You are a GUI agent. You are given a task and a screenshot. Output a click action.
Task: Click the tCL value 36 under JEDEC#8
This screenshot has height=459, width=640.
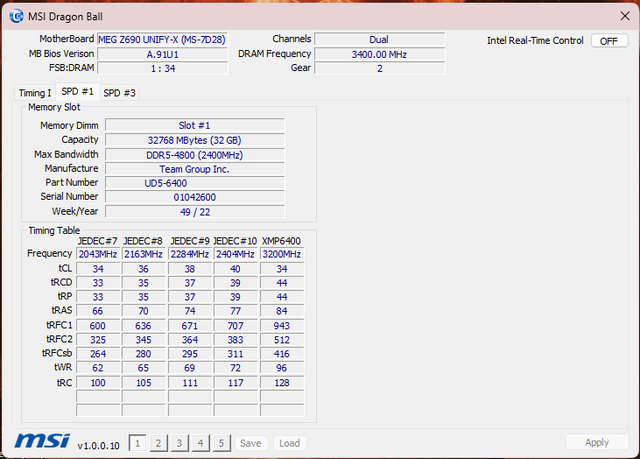click(x=143, y=269)
